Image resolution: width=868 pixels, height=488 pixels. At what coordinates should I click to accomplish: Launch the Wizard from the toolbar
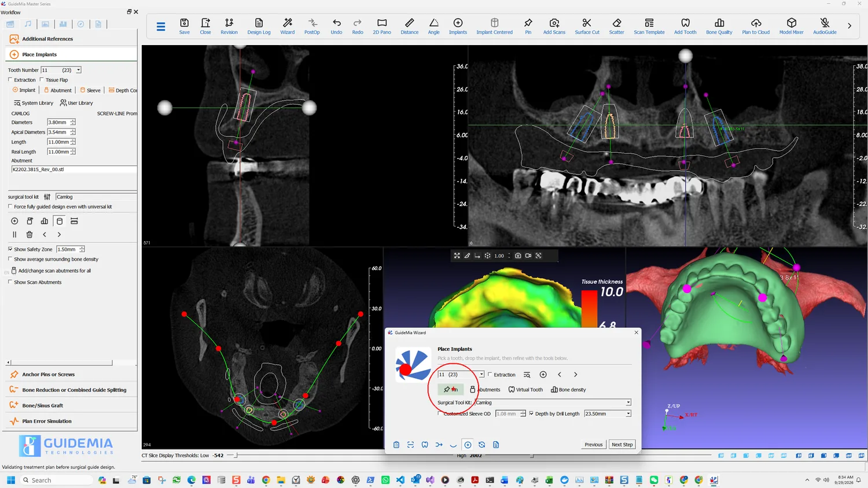pos(288,26)
